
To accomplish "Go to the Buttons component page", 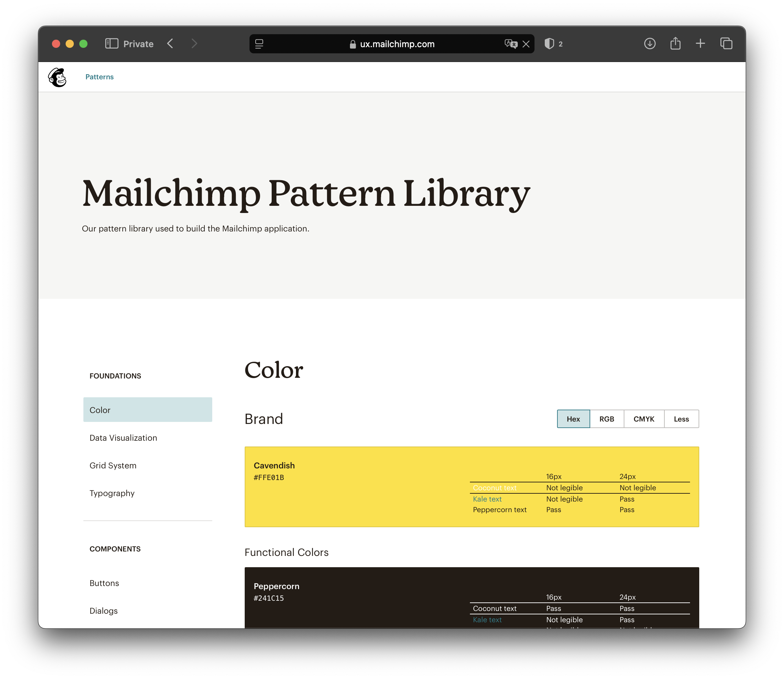I will 104,583.
